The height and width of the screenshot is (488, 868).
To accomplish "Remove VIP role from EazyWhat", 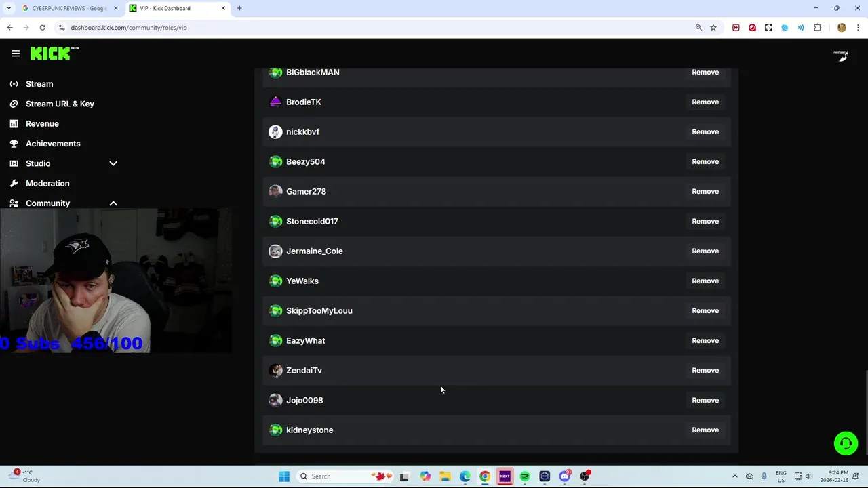I will tap(705, 341).
